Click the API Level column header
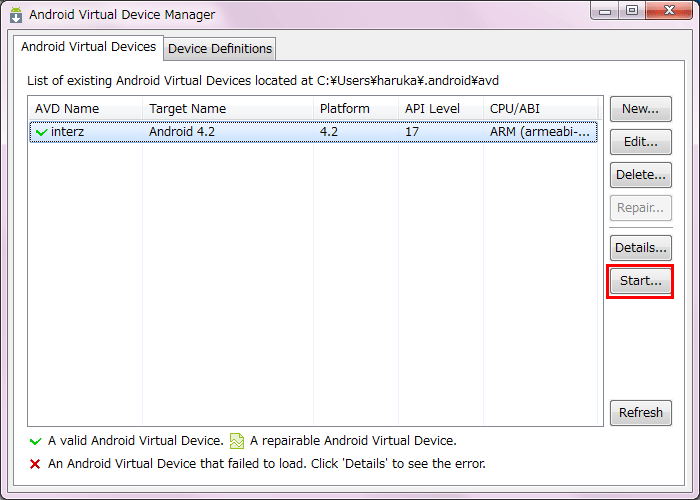 coord(441,108)
